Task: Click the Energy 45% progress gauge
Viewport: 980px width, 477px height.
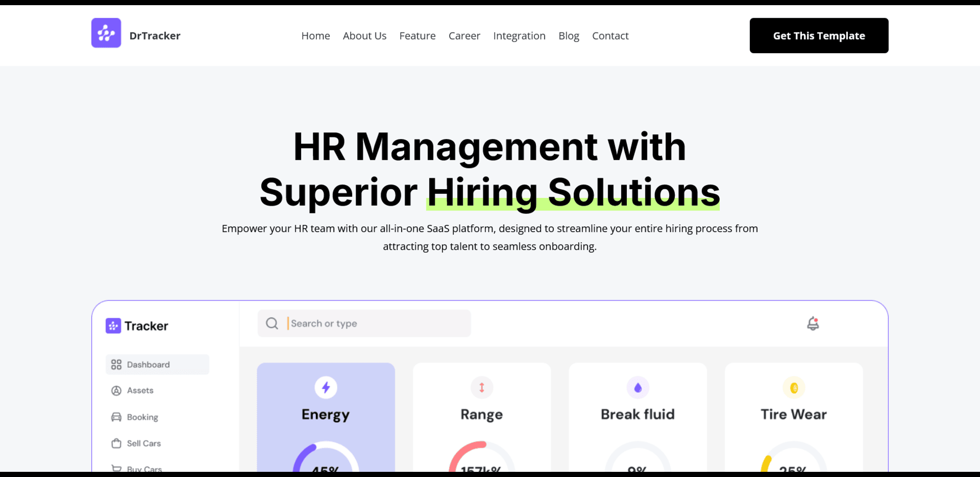Action: click(x=326, y=460)
